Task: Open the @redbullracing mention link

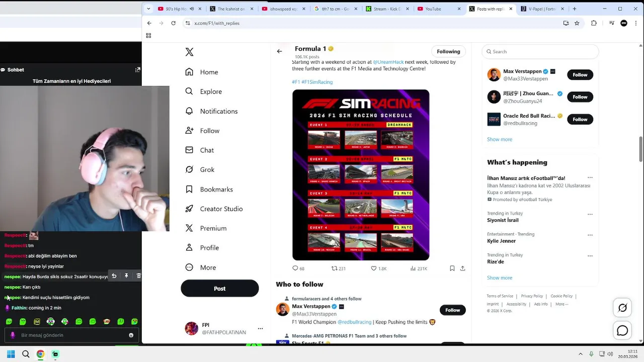Action: pos(354,322)
